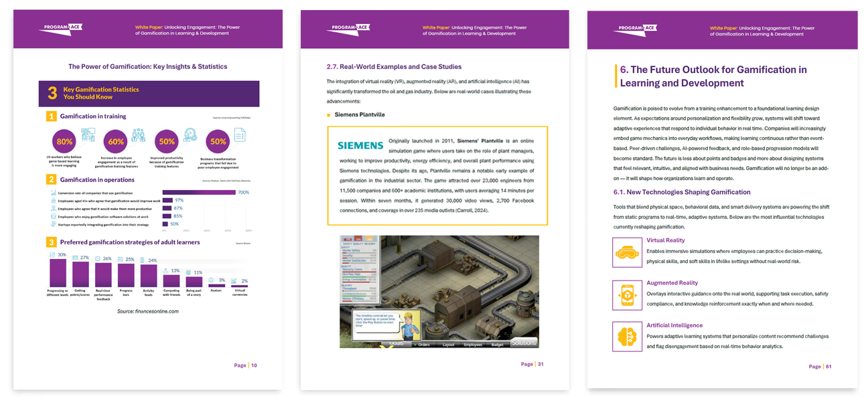Screen dimensions: 868x399
Task: Click the 97% bar for employees aged 45+
Action: (x=169, y=200)
